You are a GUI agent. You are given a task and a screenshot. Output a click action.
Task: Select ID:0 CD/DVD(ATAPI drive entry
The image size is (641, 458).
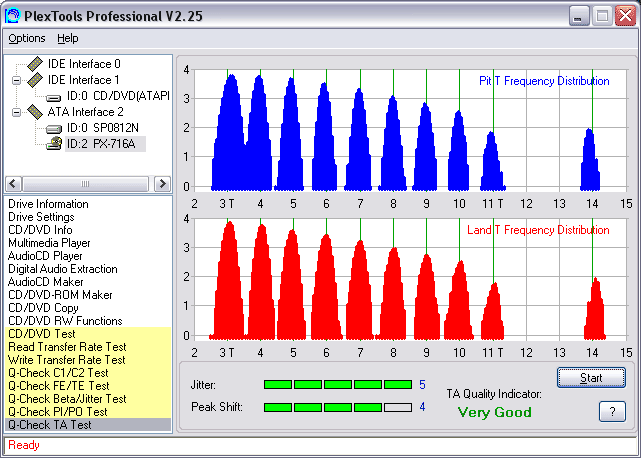tap(118, 96)
